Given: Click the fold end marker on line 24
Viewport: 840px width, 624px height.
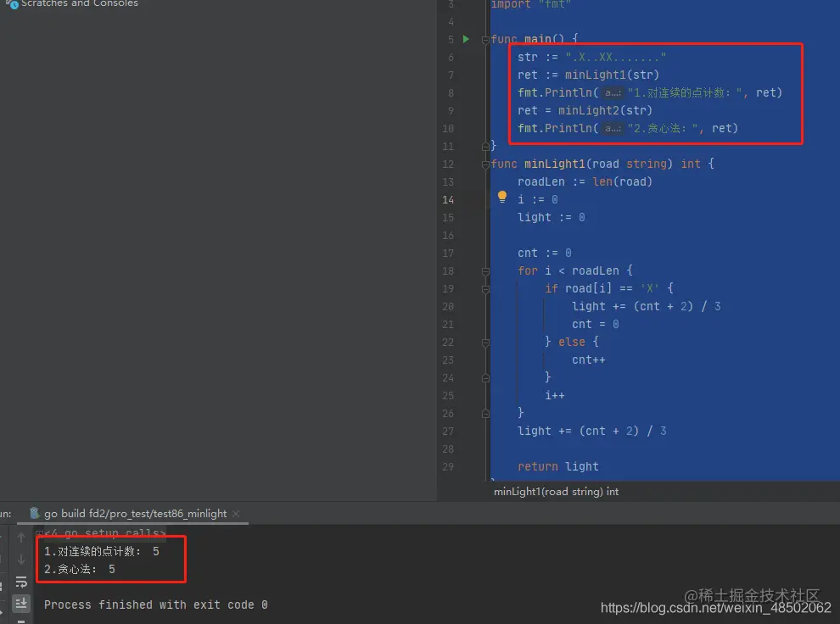Looking at the screenshot, I should tap(485, 378).
